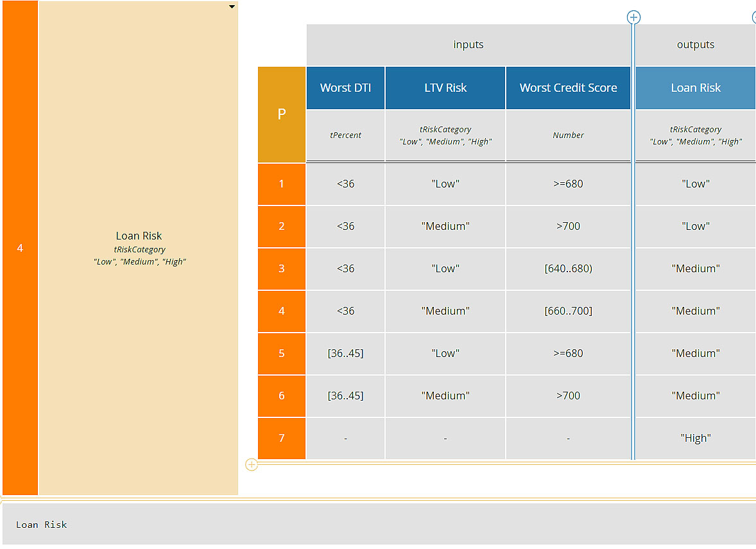Click rule 1 credit score cell >=680
Image resolution: width=756 pixels, height=549 pixels.
click(x=569, y=184)
